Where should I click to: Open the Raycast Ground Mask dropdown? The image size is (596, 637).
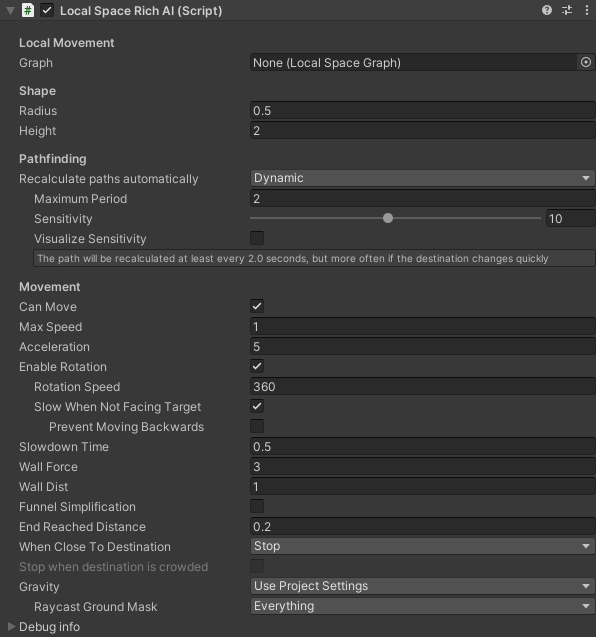click(x=423, y=606)
